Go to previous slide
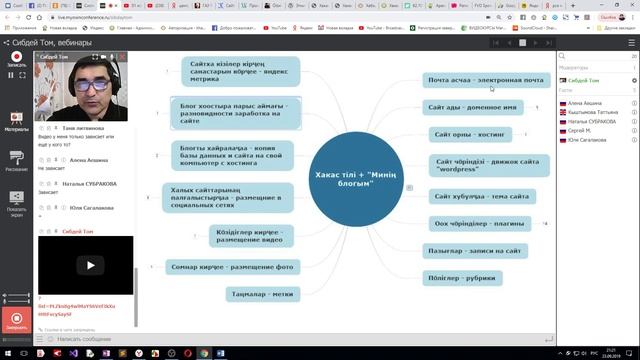 509,43
